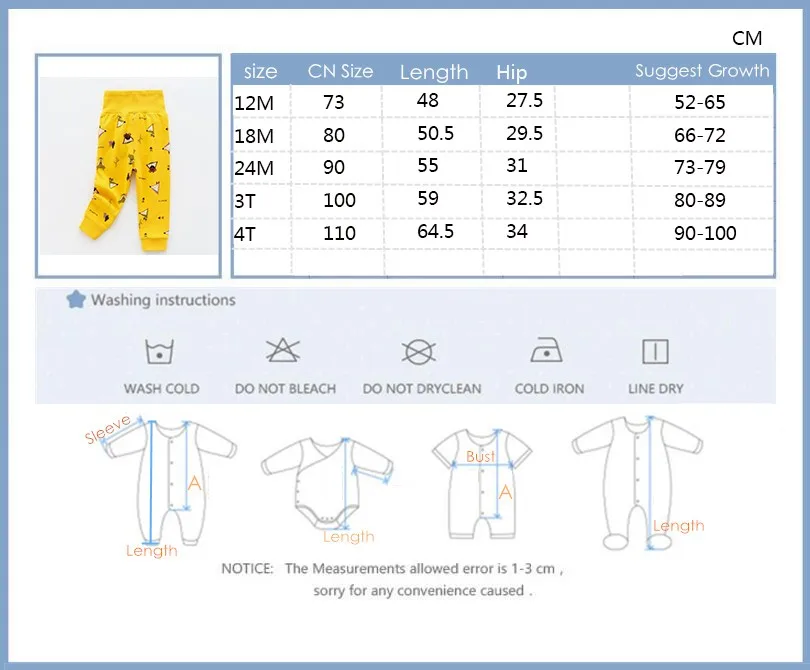Click the 'size' column header
Image resolution: width=810 pixels, height=670 pixels.
point(260,71)
